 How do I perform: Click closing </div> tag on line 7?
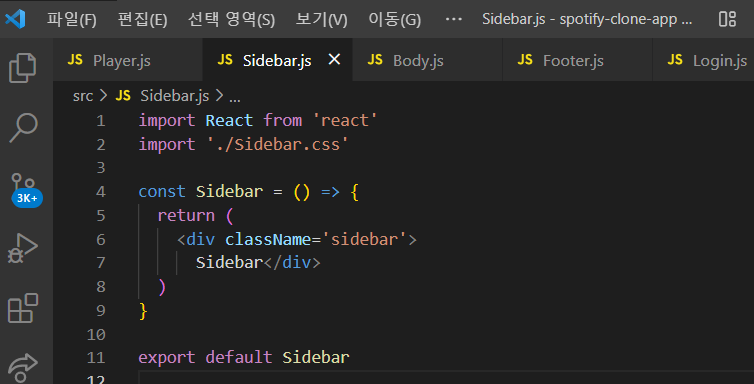pyautogui.click(x=292, y=263)
